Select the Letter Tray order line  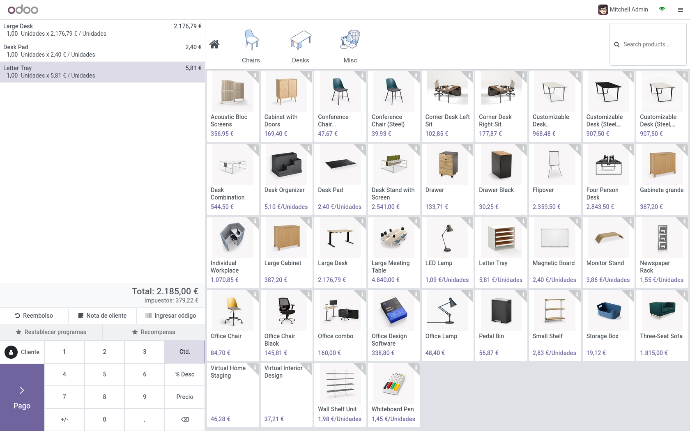(x=102, y=72)
